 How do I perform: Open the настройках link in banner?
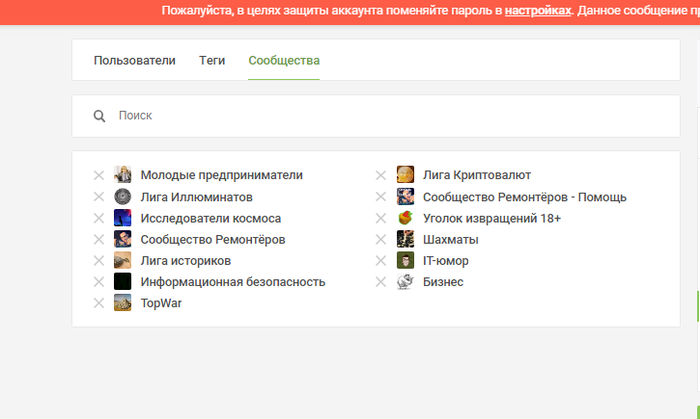[538, 10]
